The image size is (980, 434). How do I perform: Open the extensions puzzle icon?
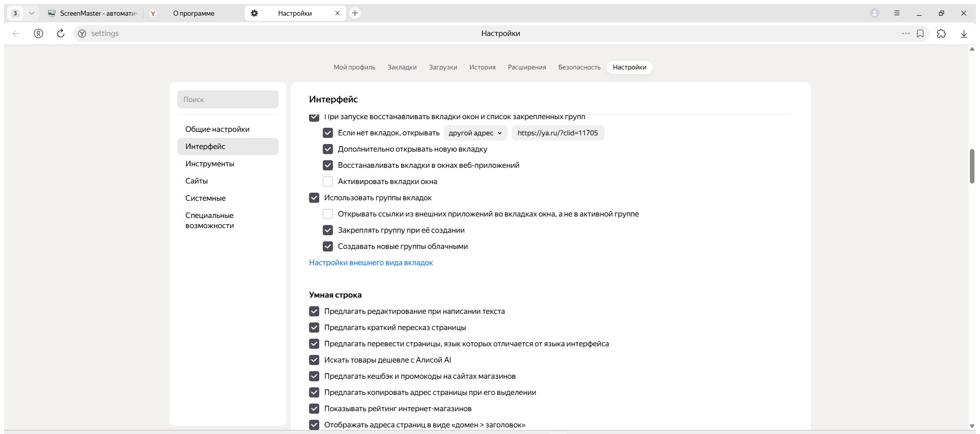[x=941, y=33]
